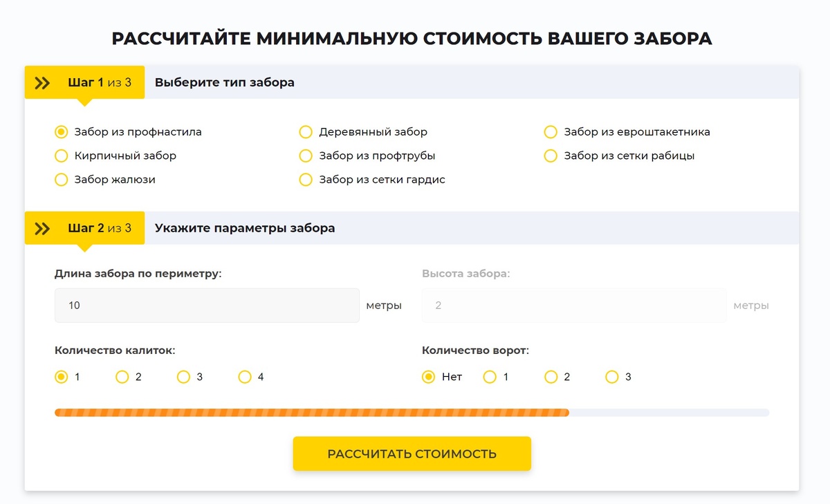
Task: Pick the "Забор жалюзи" option
Action: point(62,180)
